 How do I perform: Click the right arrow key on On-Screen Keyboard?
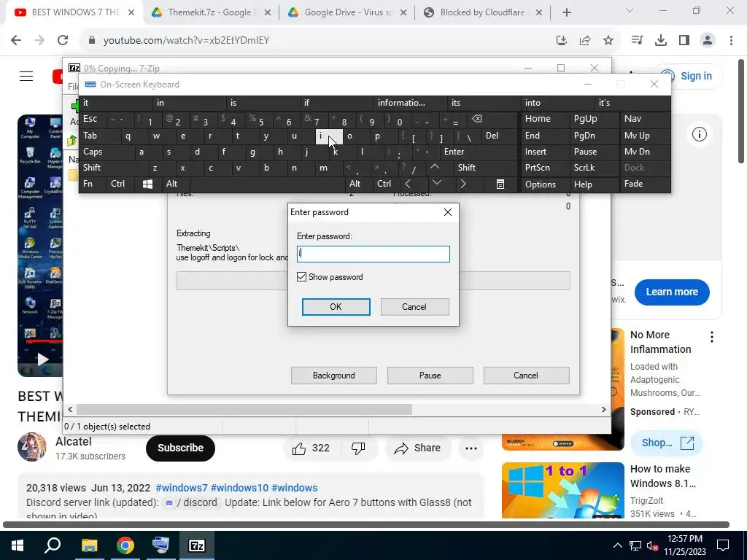click(x=463, y=184)
